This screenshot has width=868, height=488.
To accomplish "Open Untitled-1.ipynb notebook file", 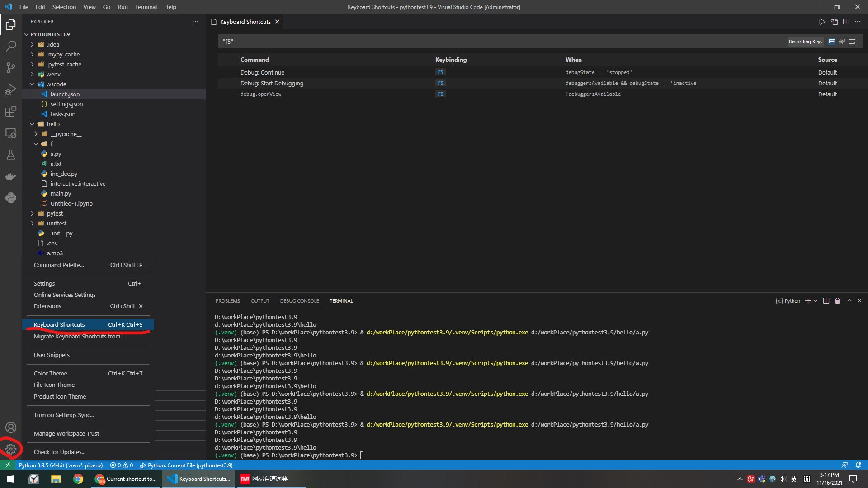I will (x=114, y=203).
